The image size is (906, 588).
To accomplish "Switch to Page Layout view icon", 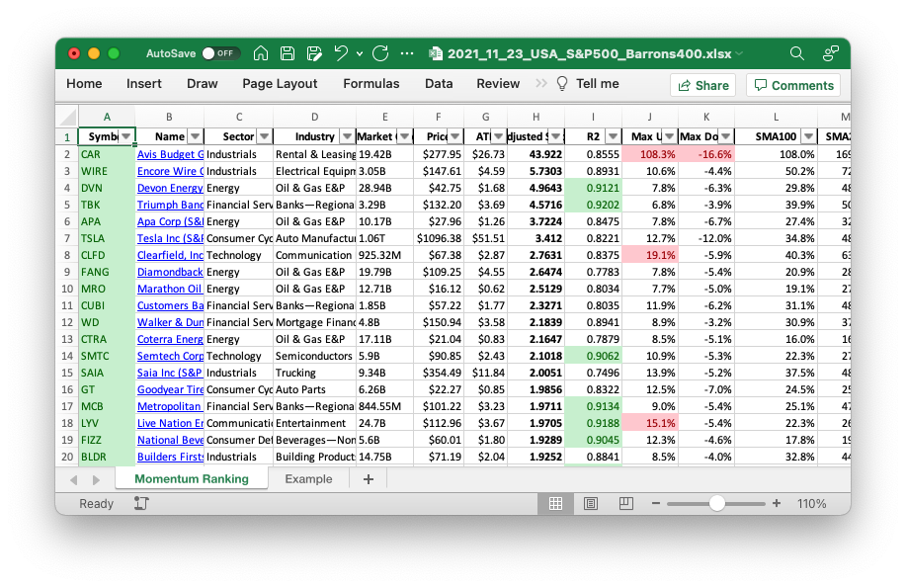I will point(591,503).
